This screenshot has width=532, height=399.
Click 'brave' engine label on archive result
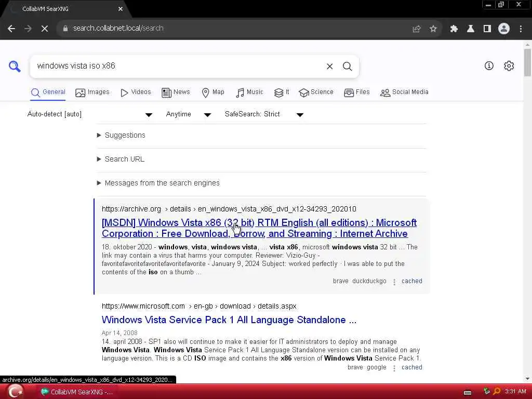coord(341,281)
